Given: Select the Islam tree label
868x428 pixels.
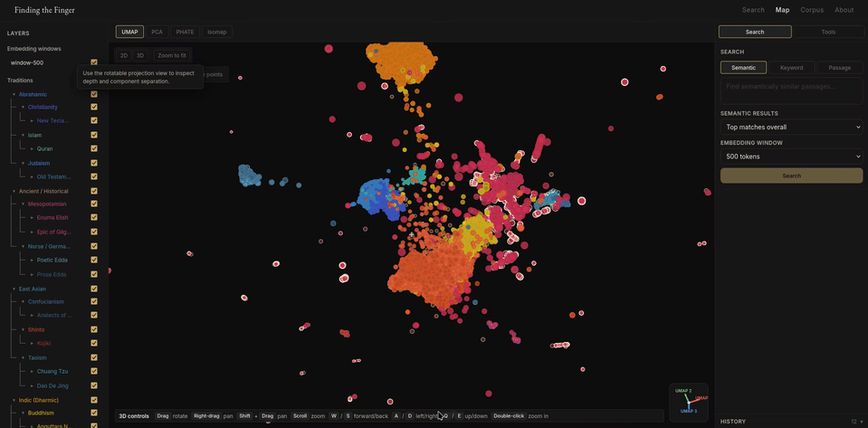Looking at the screenshot, I should [35, 135].
